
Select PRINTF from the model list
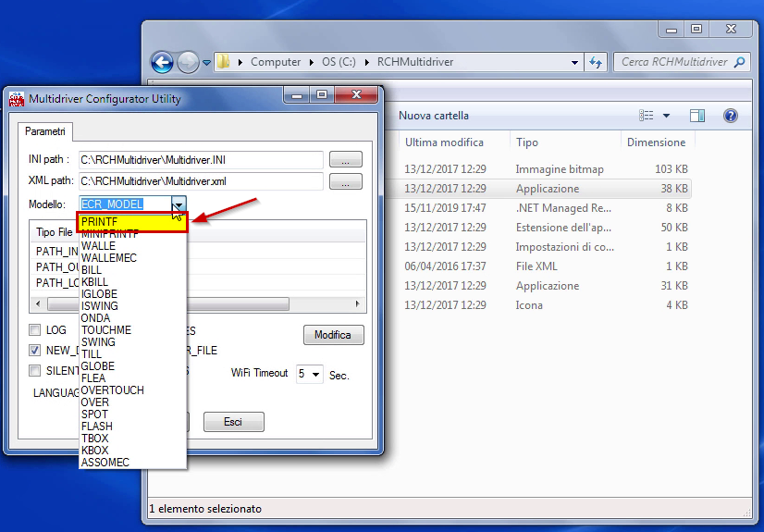click(x=132, y=222)
